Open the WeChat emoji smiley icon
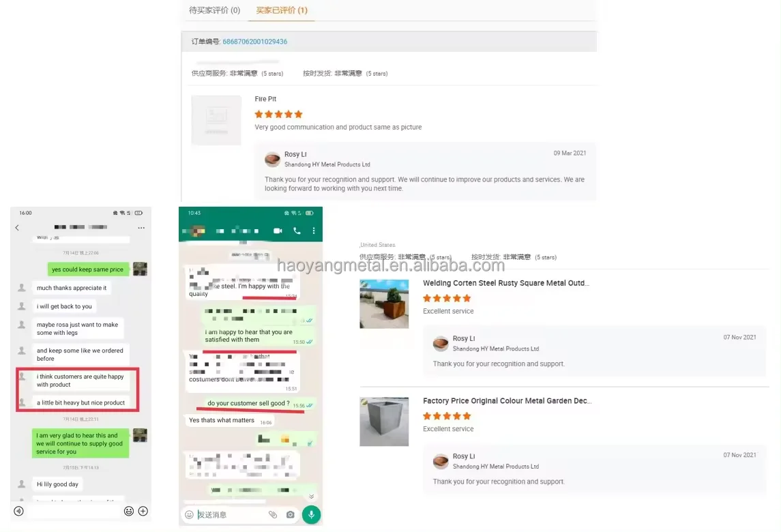This screenshot has width=781, height=532. point(128,511)
